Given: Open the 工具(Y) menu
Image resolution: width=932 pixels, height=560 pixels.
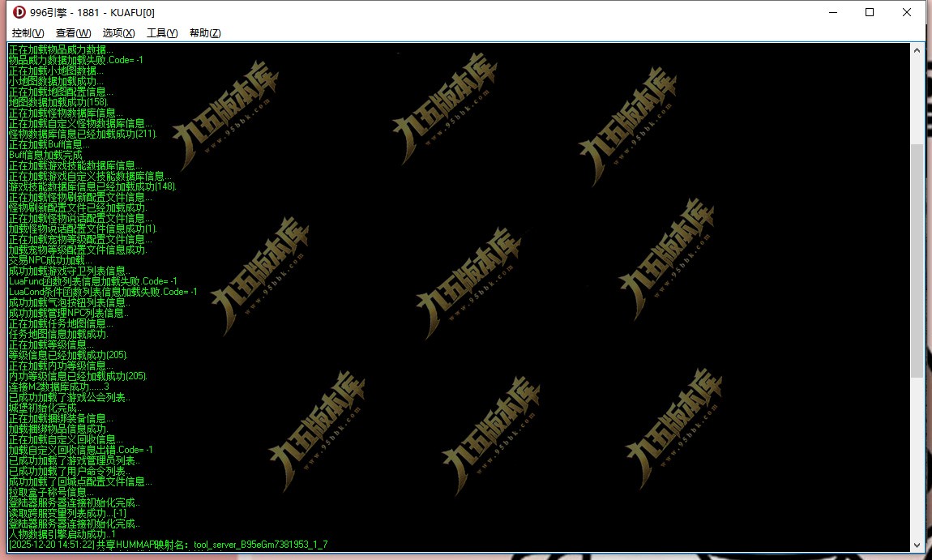Looking at the screenshot, I should click(x=162, y=32).
